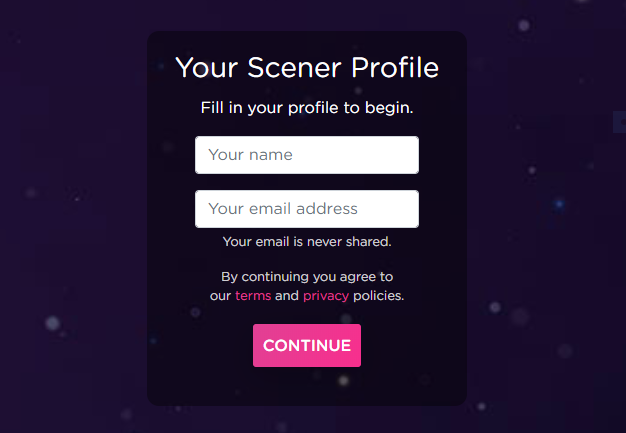The width and height of the screenshot is (626, 433).
Task: Click the word Profile in the title
Action: pos(395,67)
